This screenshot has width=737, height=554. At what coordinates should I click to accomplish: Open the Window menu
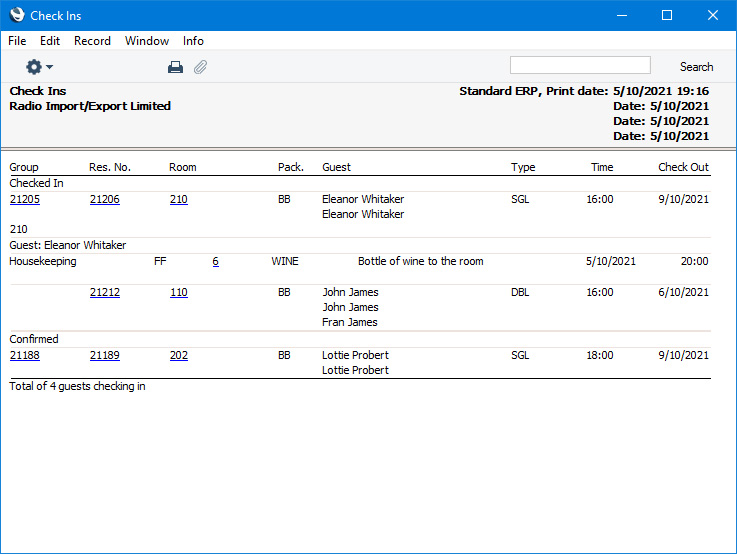pyautogui.click(x=147, y=41)
